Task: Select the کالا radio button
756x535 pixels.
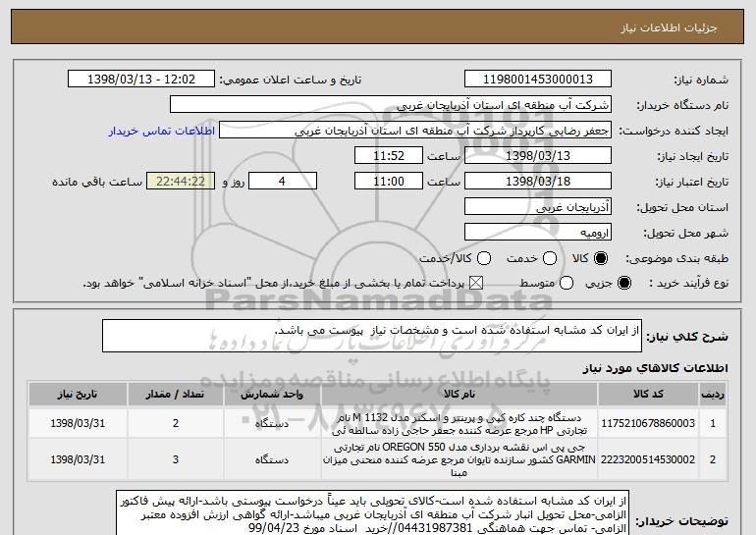Action: pyautogui.click(x=601, y=258)
